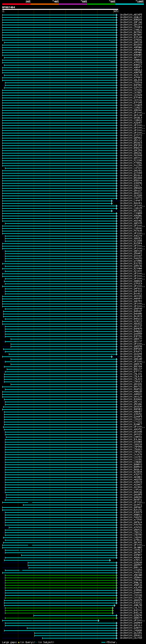This screenshot has width=146, height=644.
Task: Select the UniRef100_Q29C13 label
Action: tap(131, 321)
